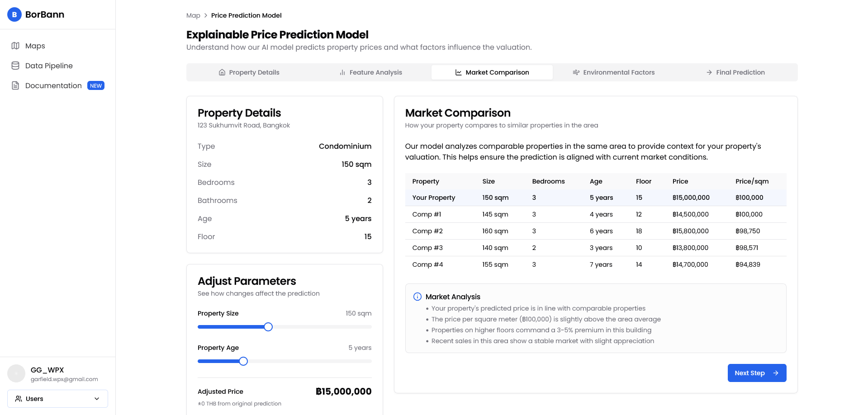This screenshot has height=415, width=868.
Task: Open the Feature Analysis tab
Action: coord(370,72)
